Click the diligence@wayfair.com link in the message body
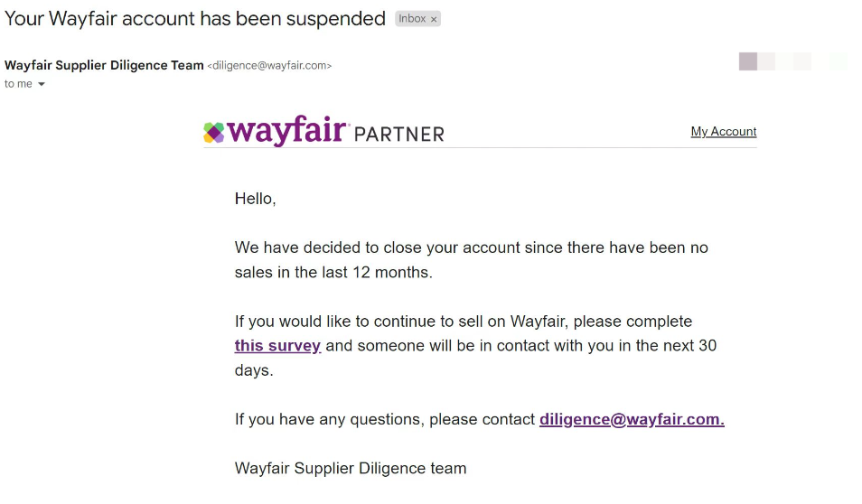 coord(632,419)
